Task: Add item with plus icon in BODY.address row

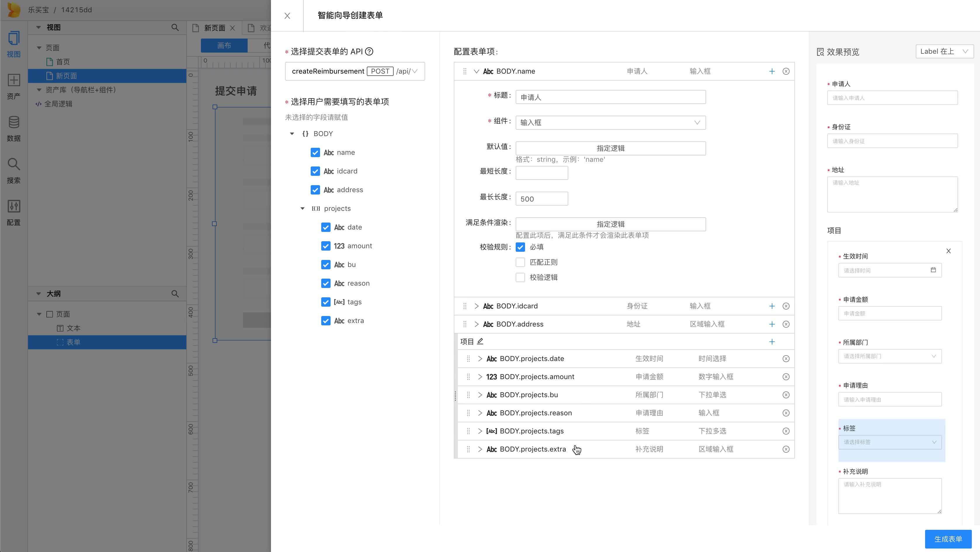Action: [x=772, y=324]
